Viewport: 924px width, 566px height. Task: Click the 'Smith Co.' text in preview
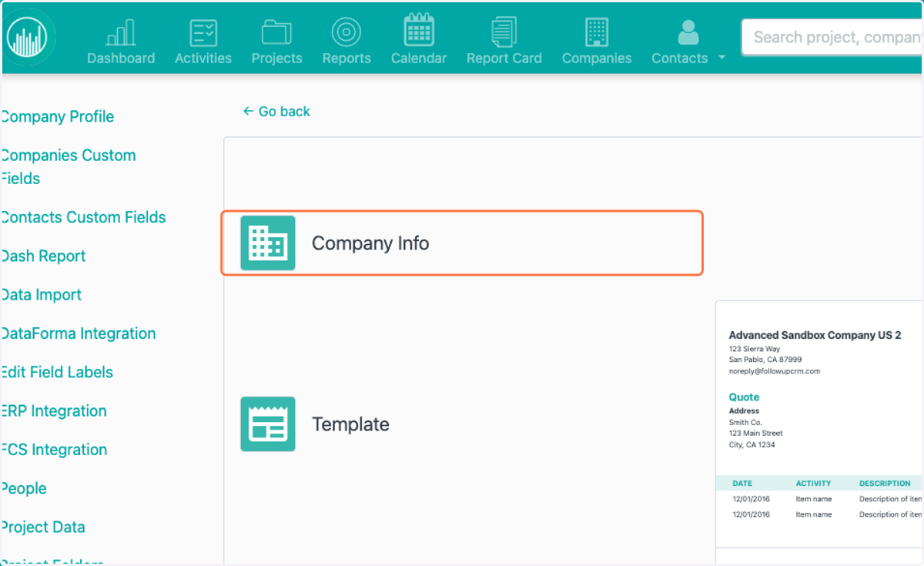745,422
